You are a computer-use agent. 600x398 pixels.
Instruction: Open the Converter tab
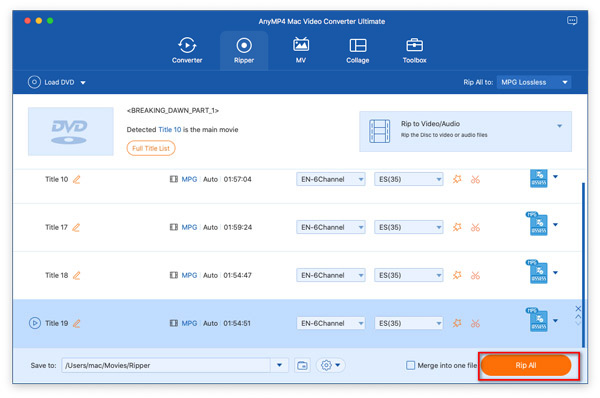(x=187, y=50)
